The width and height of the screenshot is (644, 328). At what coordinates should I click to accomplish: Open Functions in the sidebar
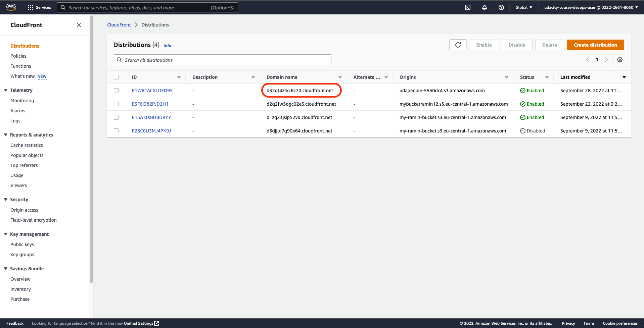[x=21, y=66]
